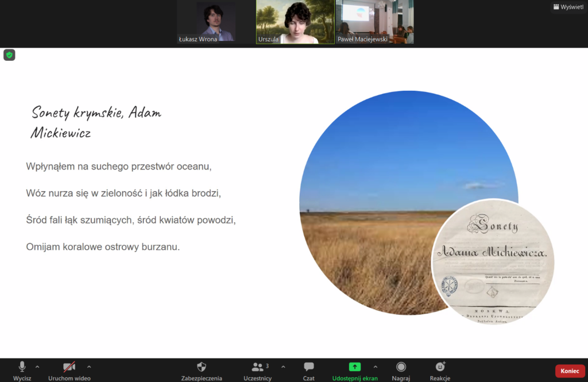Viewport: 588px width, 382px height.
Task: Select Urszula's video thumbnail
Action: coord(295,22)
